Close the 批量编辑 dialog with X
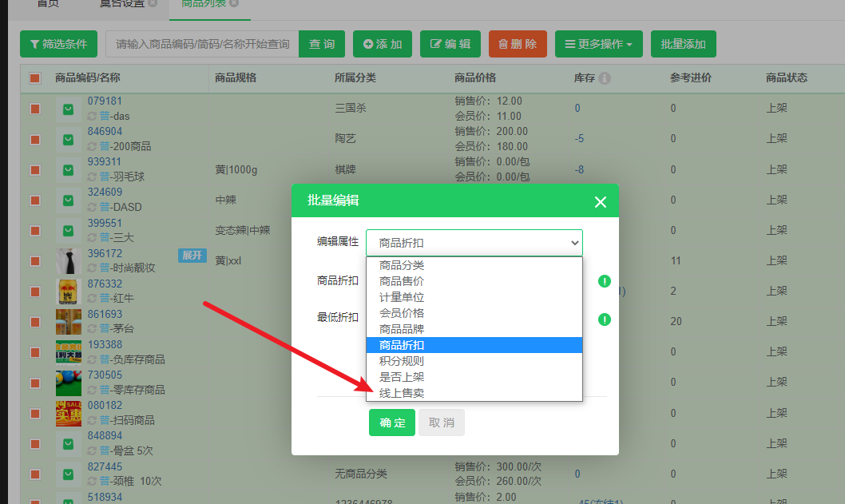845x504 pixels. [x=601, y=202]
